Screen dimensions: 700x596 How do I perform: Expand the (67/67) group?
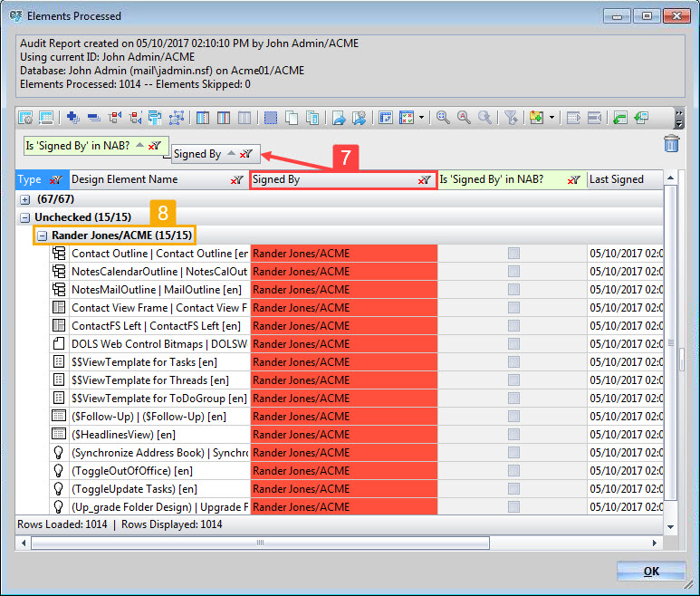[25, 198]
